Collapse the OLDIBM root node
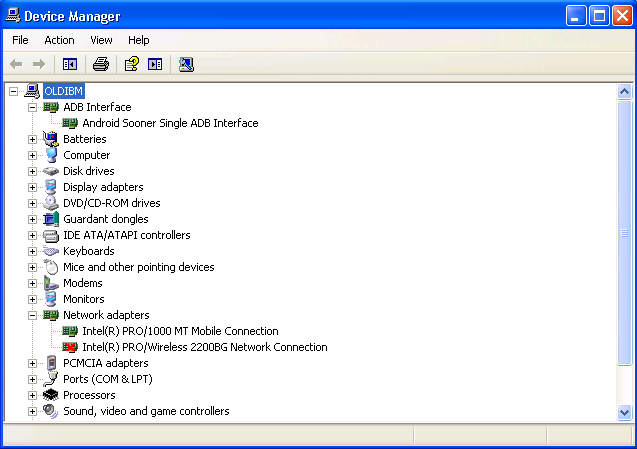 [x=13, y=91]
